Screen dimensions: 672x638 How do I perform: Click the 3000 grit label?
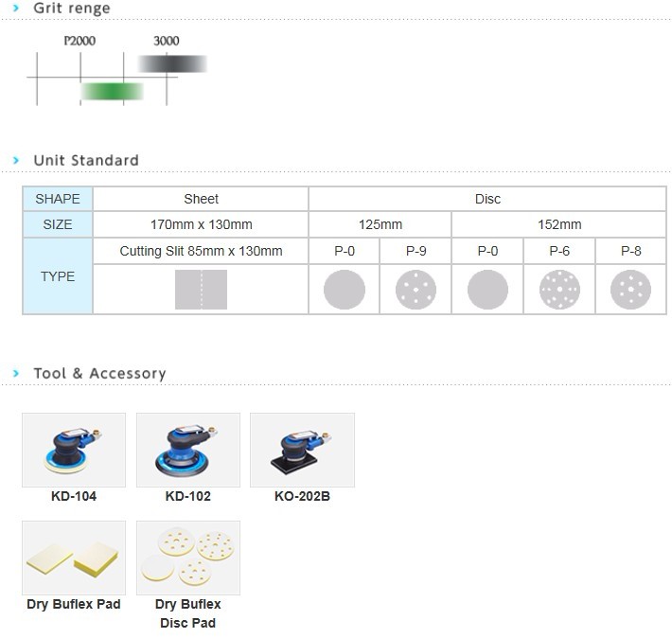click(167, 41)
